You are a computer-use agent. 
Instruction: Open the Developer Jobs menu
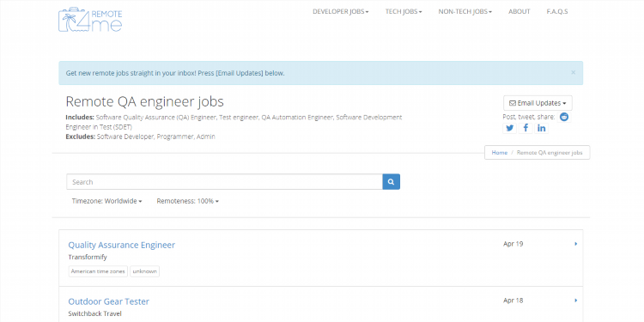(x=341, y=11)
